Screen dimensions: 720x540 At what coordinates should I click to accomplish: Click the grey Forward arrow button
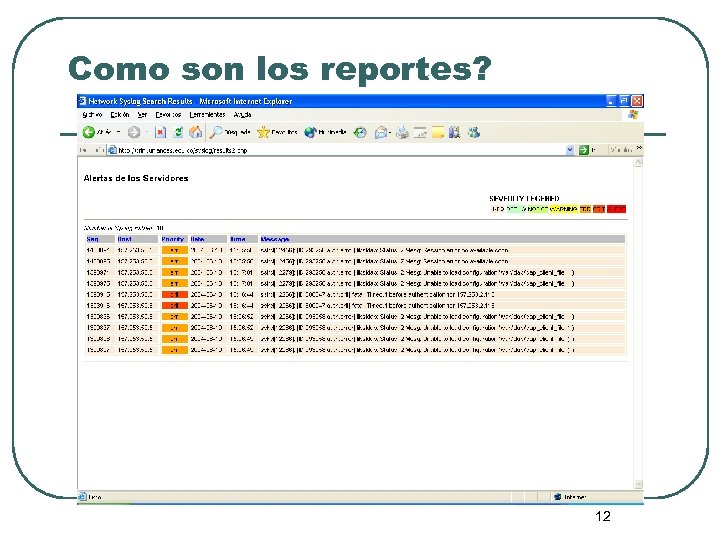click(x=134, y=132)
